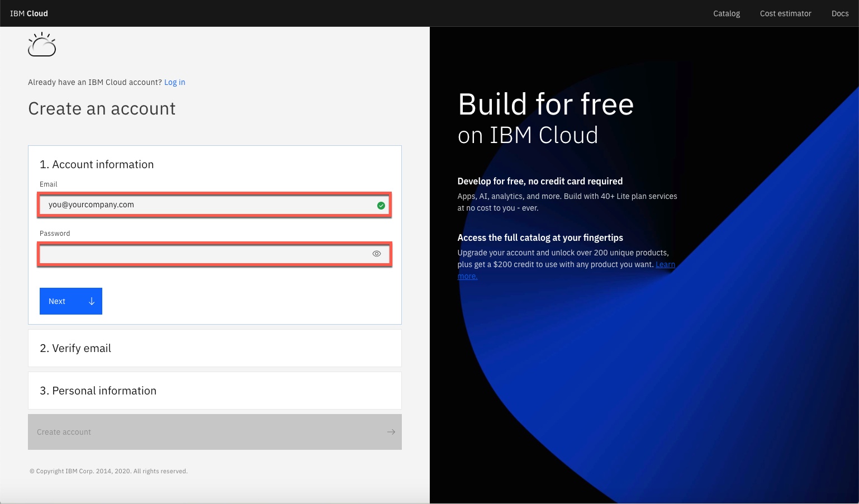This screenshot has width=859, height=504.
Task: Click the right arrow on Create account bar
Action: (x=391, y=432)
